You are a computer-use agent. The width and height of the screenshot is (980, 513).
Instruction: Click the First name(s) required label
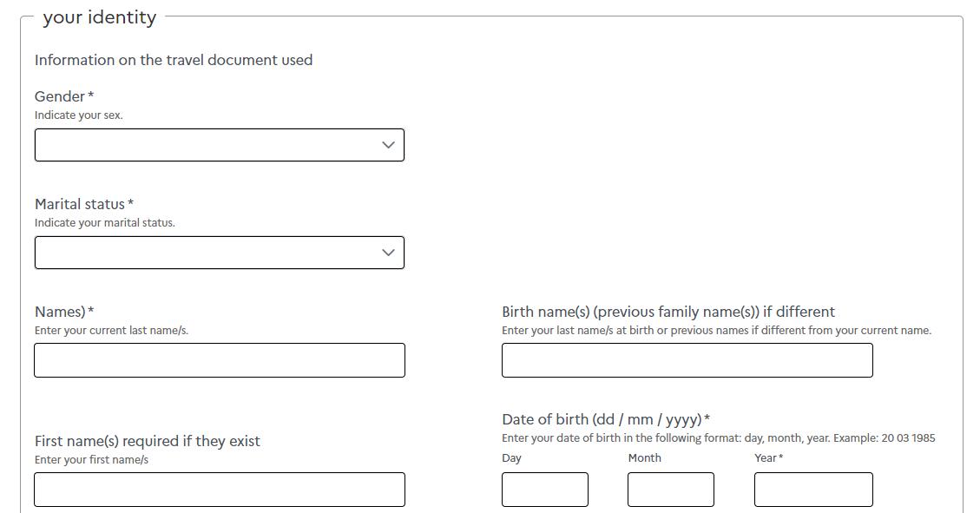(147, 441)
